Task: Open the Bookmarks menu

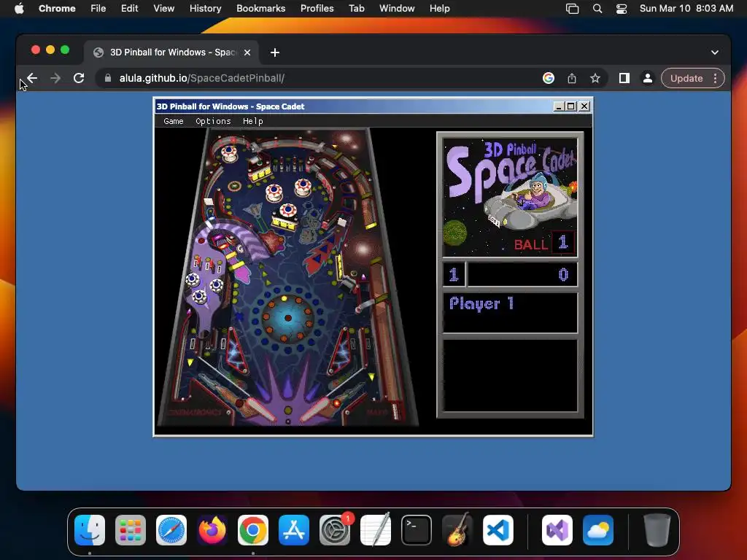Action: pyautogui.click(x=260, y=8)
